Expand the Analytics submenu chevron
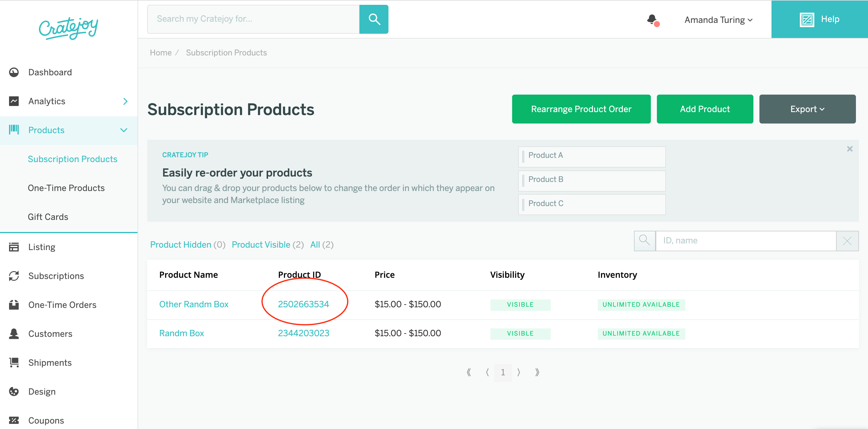Image resolution: width=868 pixels, height=429 pixels. pos(125,101)
